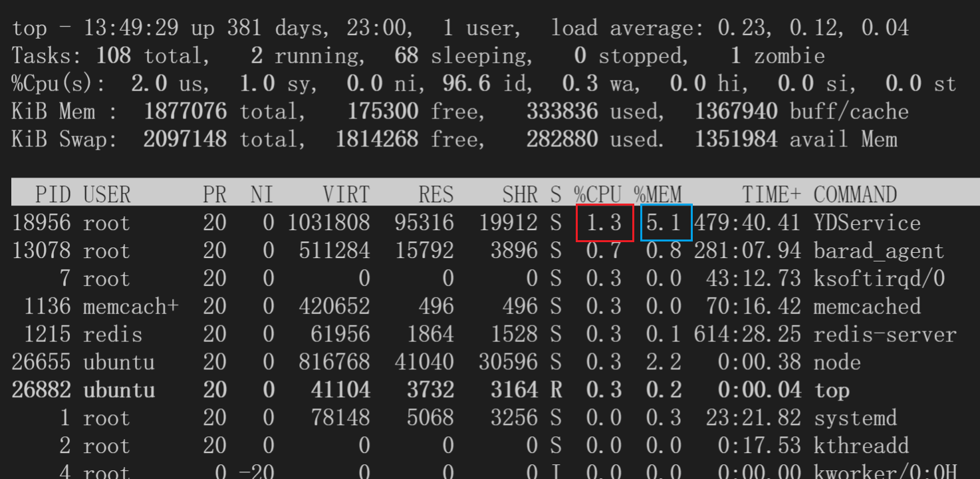Click RES value 95316
This screenshot has height=479, width=980.
pyautogui.click(x=424, y=223)
